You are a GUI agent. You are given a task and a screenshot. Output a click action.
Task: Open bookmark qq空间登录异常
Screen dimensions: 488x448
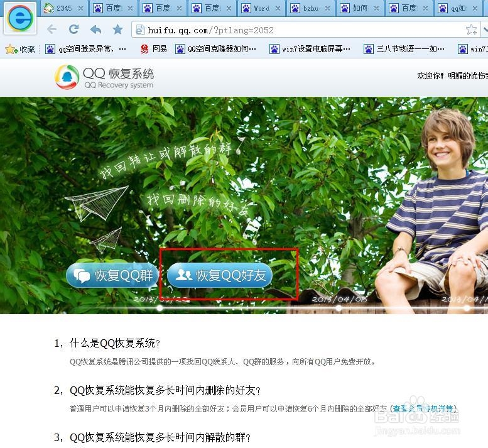click(85, 49)
